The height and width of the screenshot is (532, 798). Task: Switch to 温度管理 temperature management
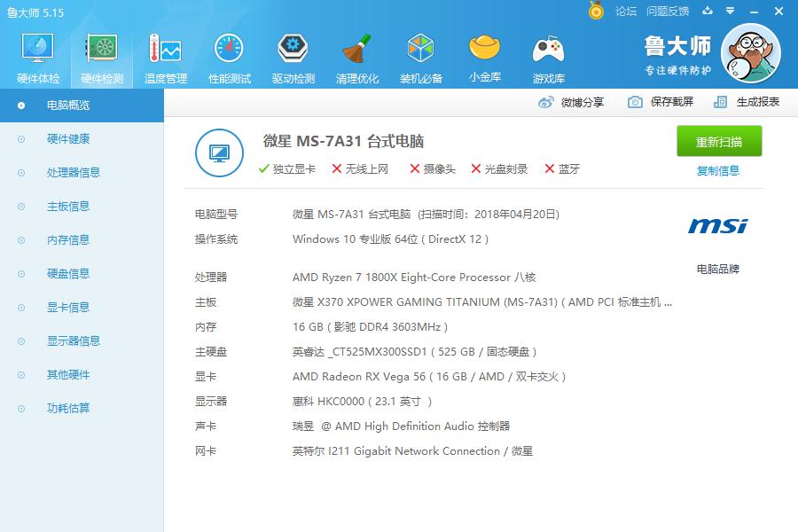[x=166, y=55]
